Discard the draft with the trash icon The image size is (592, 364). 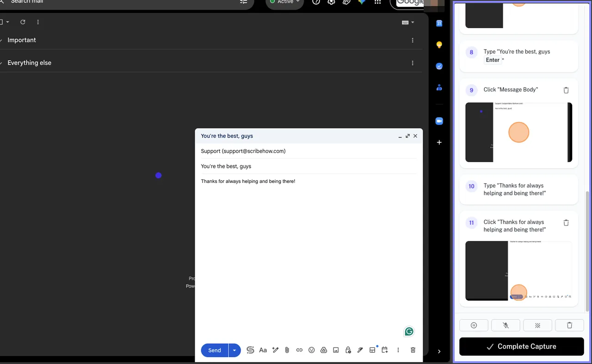(413, 350)
